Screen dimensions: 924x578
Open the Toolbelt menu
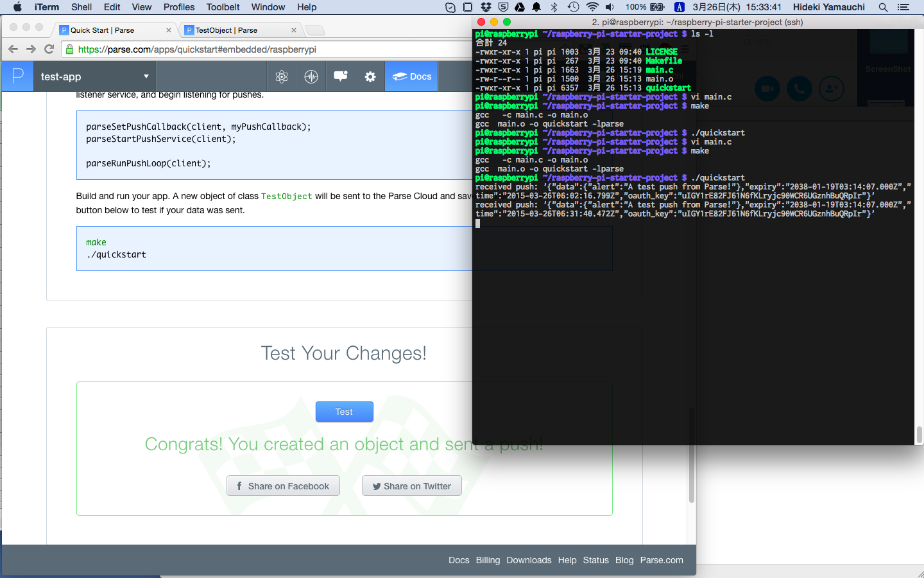(x=223, y=7)
